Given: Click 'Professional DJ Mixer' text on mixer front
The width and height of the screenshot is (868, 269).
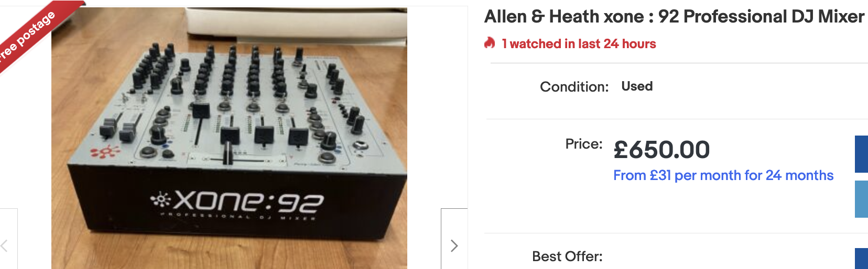Looking at the screenshot, I should point(238,216).
